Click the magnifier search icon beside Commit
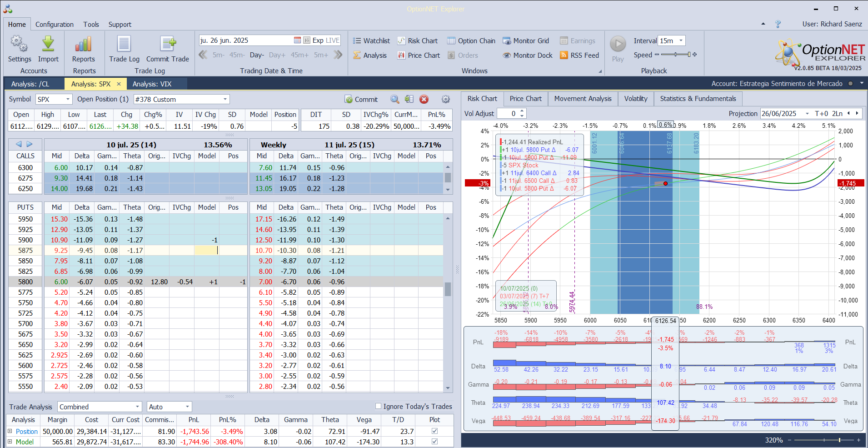The image size is (868, 448). [395, 99]
